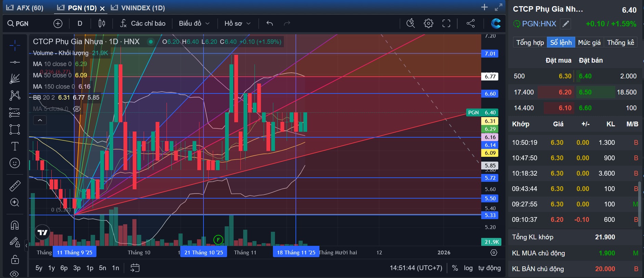Viewport: 644px width, 278px height.
Task: Select the 3p time range
Action: coord(77,268)
